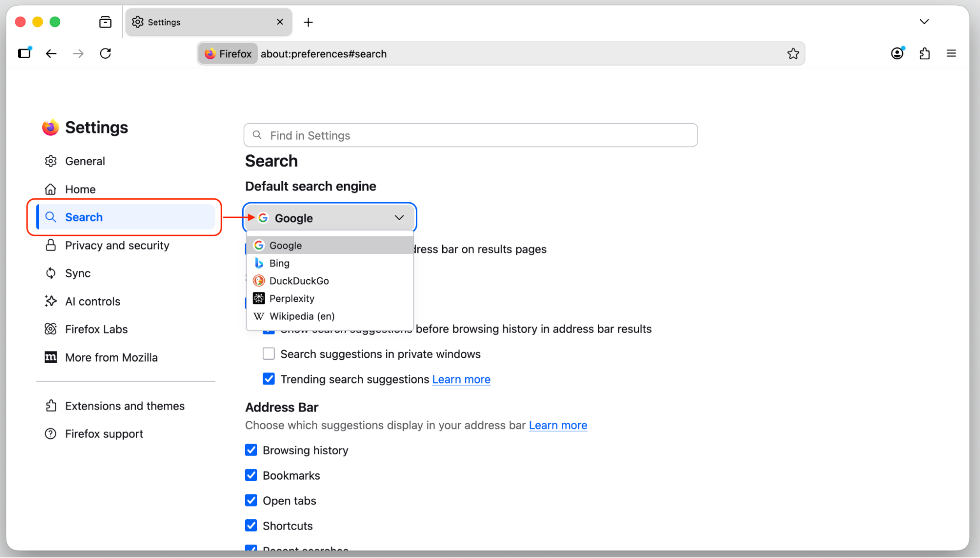Choose DuckDuckGo as default search engine
The image size is (980, 558).
point(330,281)
